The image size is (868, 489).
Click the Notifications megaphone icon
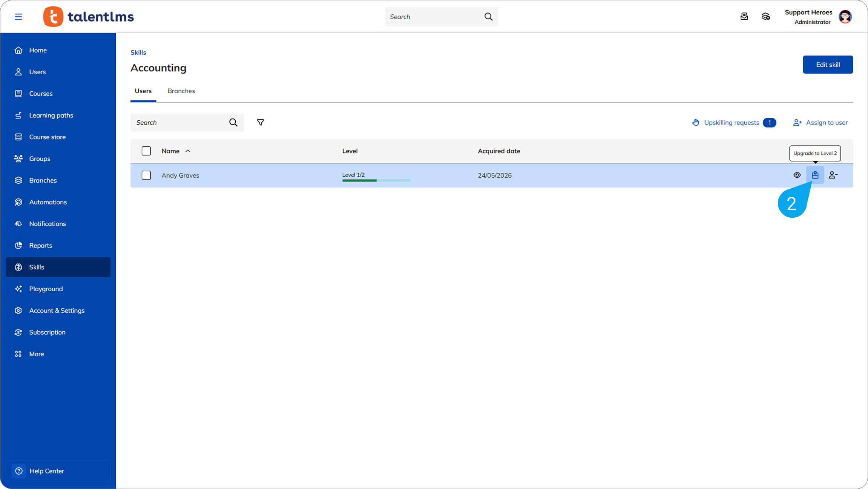pyautogui.click(x=18, y=224)
